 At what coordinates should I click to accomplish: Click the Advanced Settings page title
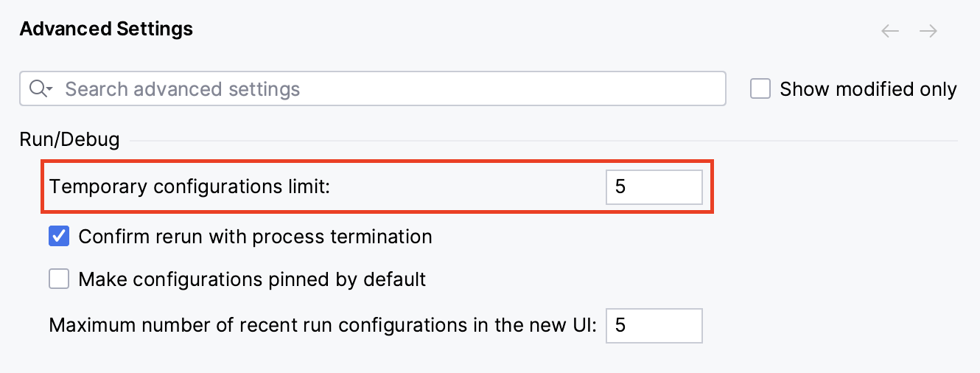(106, 29)
